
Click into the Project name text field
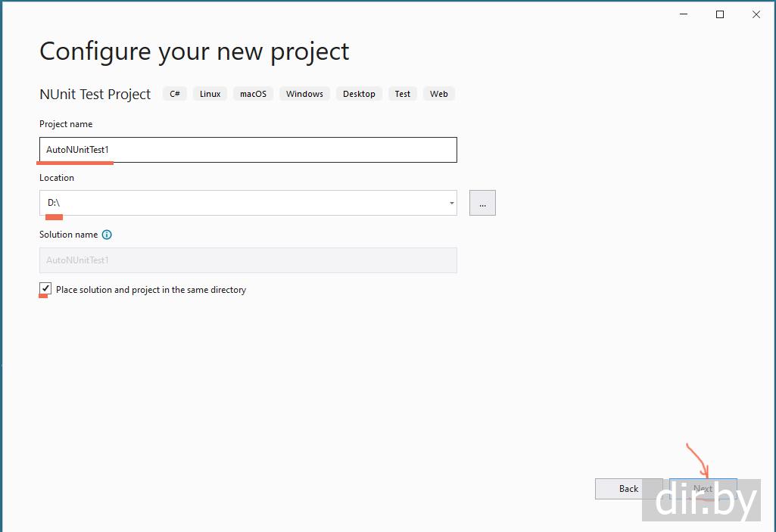point(248,150)
